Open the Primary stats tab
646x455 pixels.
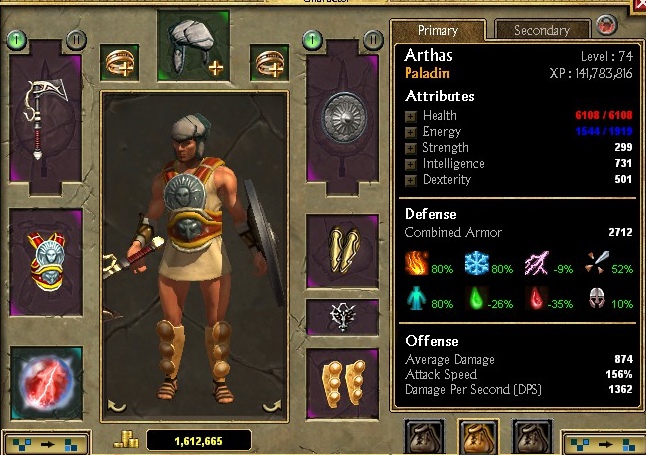pos(438,30)
